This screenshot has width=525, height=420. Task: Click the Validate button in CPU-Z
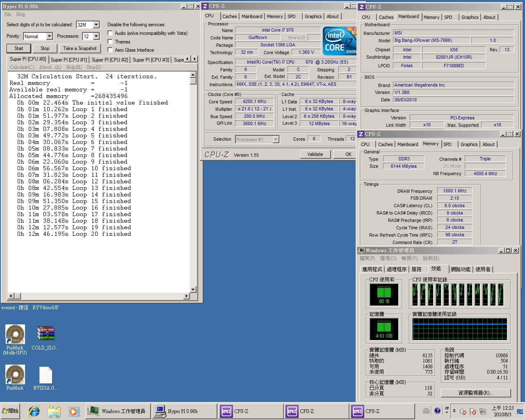click(315, 155)
